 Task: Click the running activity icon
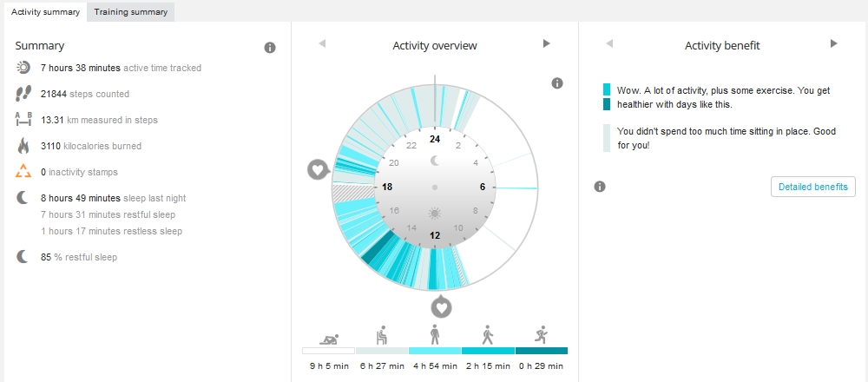[541, 335]
